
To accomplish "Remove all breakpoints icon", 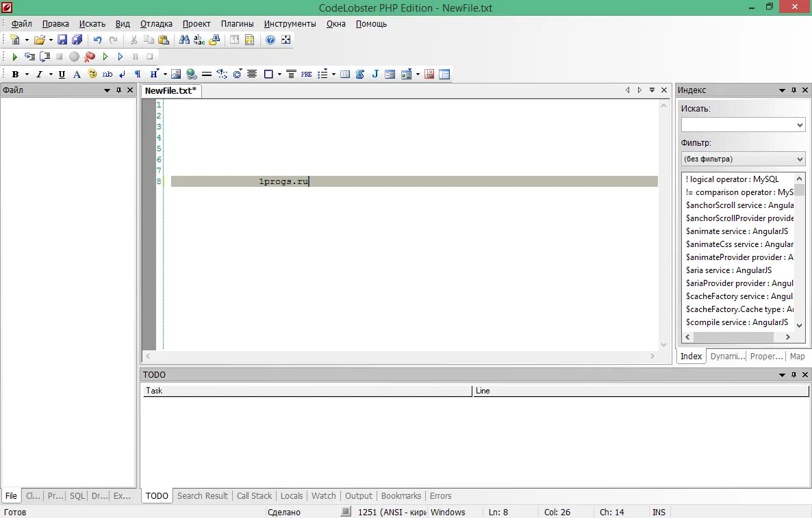I will click(90, 57).
